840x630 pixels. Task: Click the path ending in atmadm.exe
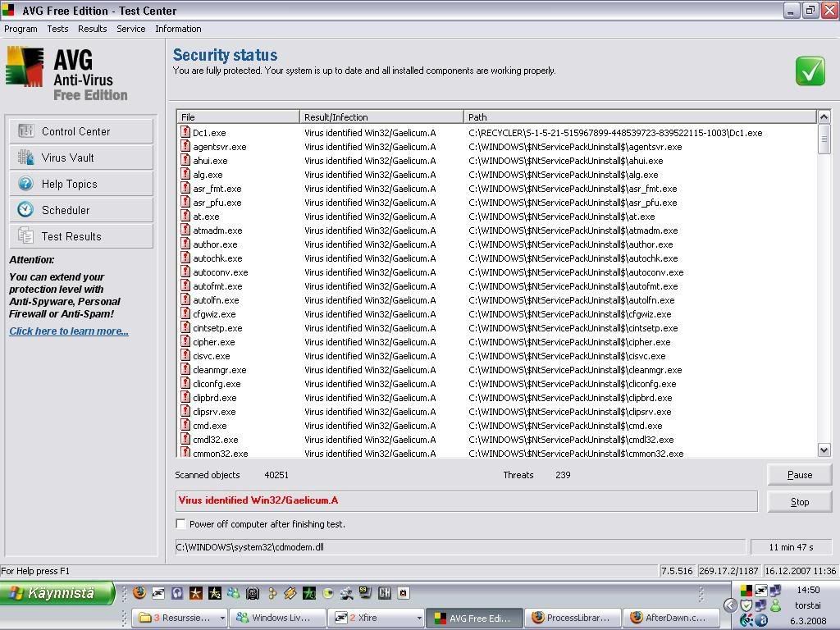[573, 231]
